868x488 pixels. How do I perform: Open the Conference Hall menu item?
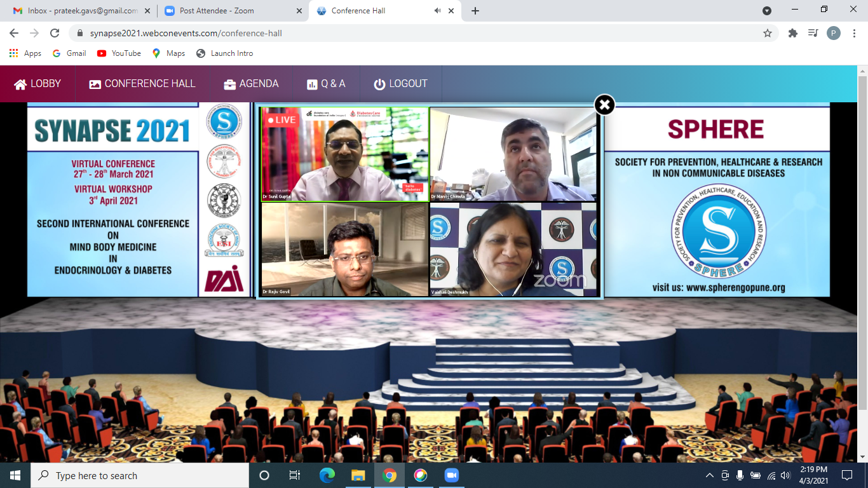[142, 84]
